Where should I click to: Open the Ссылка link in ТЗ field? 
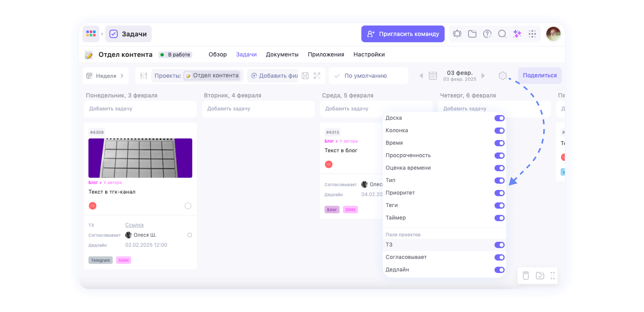coord(134,225)
